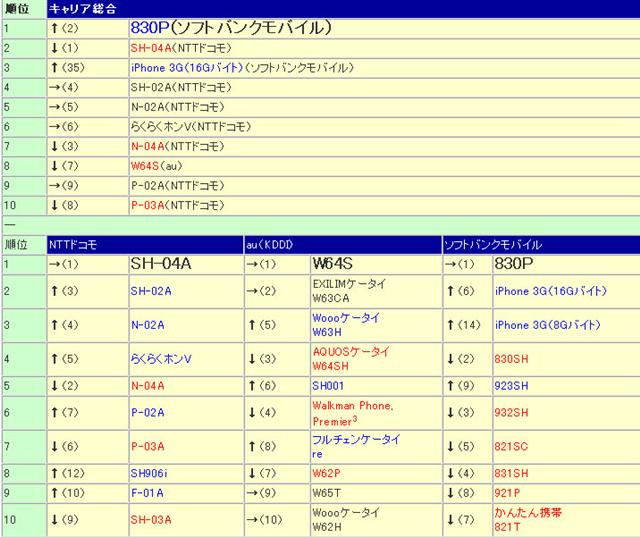
Task: Click N-04A(NTTドコモ) overall entry
Action: pyautogui.click(x=178, y=146)
